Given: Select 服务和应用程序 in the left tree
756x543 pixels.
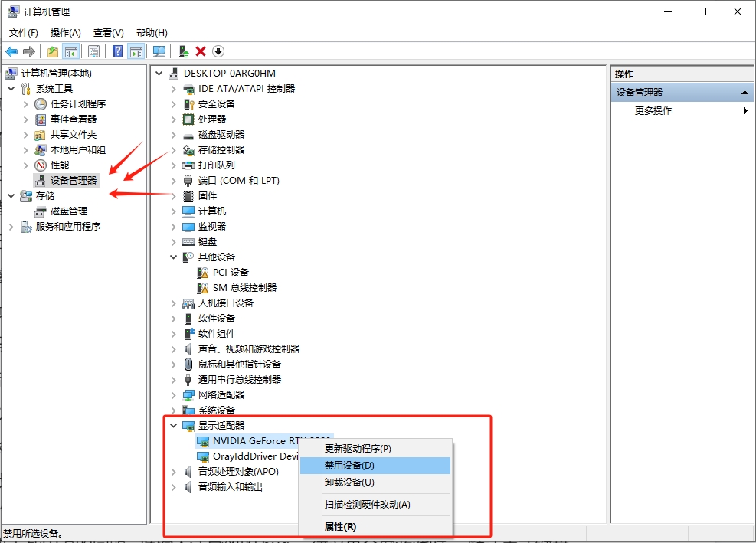Looking at the screenshot, I should [68, 227].
